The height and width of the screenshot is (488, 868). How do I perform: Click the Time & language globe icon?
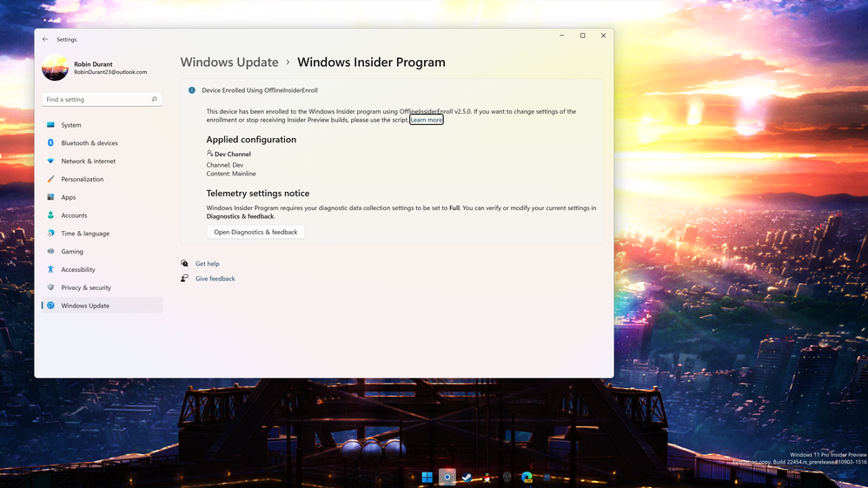coord(50,234)
